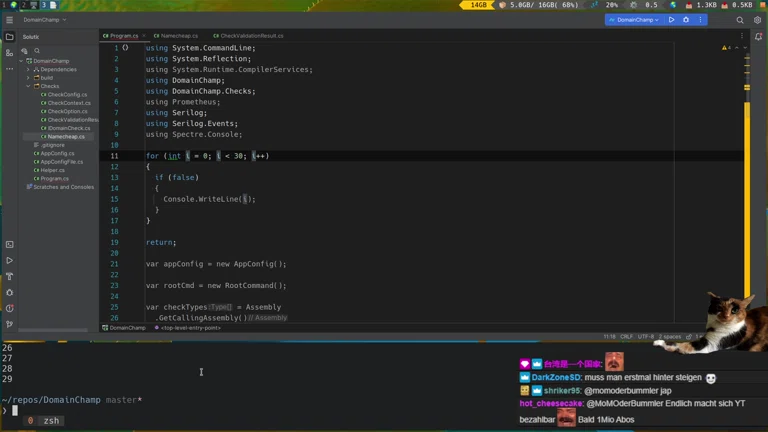Open the main hamburger menu
This screenshot has height=432, width=768.
pos(9,20)
